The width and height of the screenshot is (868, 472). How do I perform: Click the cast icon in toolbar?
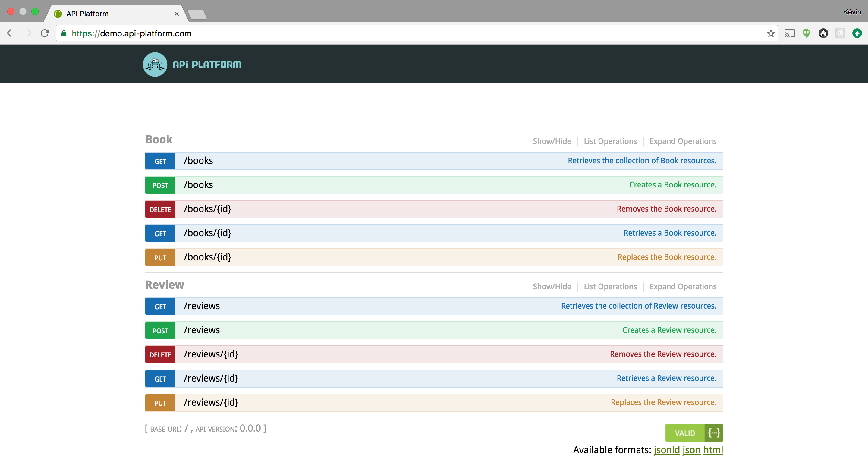coord(789,33)
